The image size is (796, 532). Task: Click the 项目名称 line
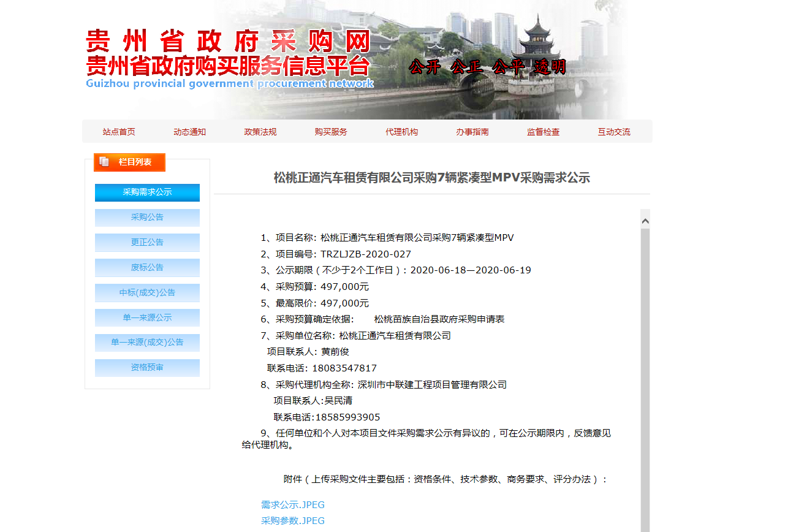(387, 238)
